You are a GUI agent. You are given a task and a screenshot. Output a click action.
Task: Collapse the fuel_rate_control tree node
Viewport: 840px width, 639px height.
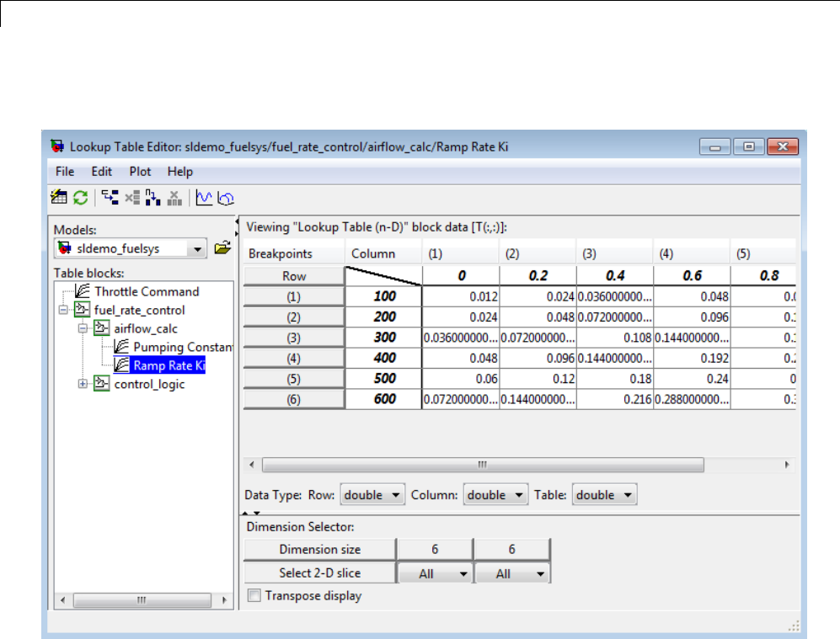click(62, 310)
